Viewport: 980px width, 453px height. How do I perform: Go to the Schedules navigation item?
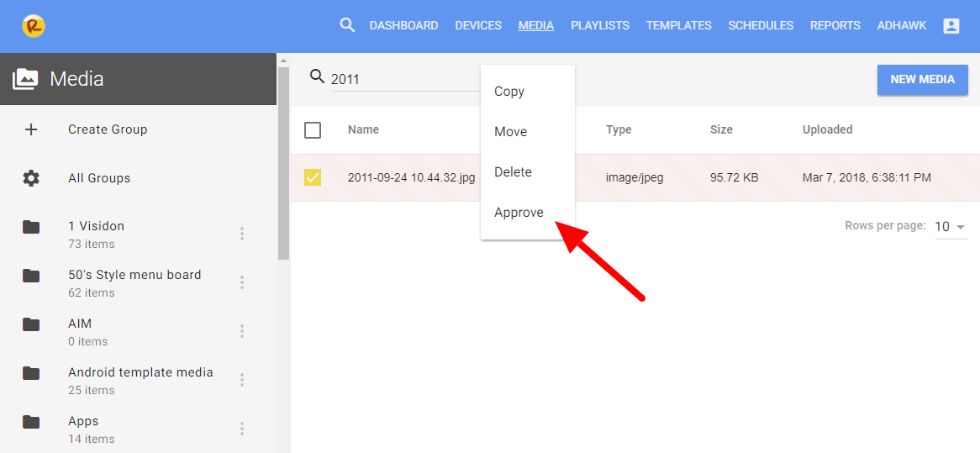pyautogui.click(x=761, y=25)
